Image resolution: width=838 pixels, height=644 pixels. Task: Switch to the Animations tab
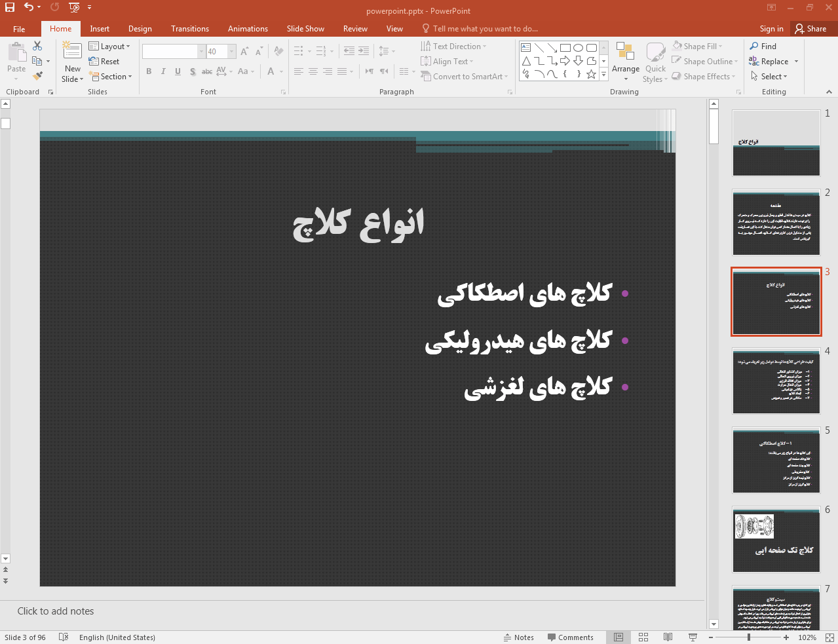coord(248,29)
